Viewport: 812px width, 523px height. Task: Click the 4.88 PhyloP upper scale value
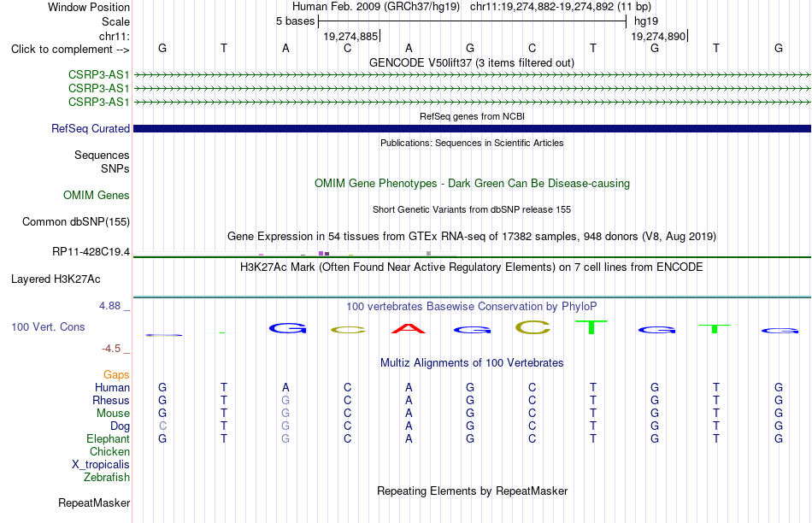[x=109, y=306]
